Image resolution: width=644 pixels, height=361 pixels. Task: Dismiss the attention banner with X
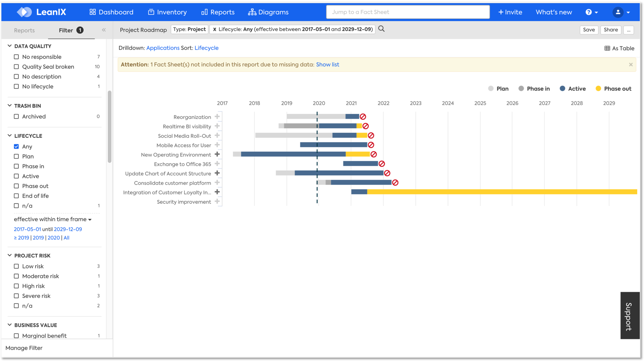click(x=630, y=65)
